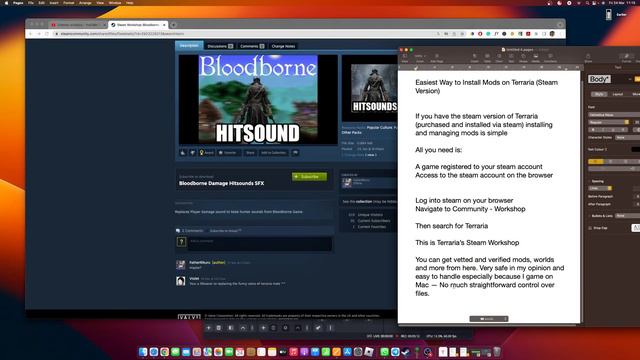Enable the Drop Cap checkbox
This screenshot has width=640, height=360.
[590, 228]
